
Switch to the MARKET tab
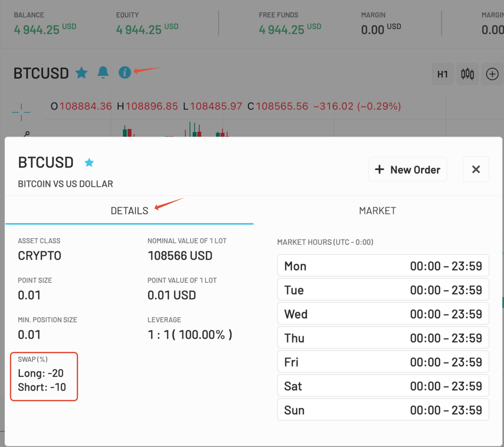coord(378,211)
